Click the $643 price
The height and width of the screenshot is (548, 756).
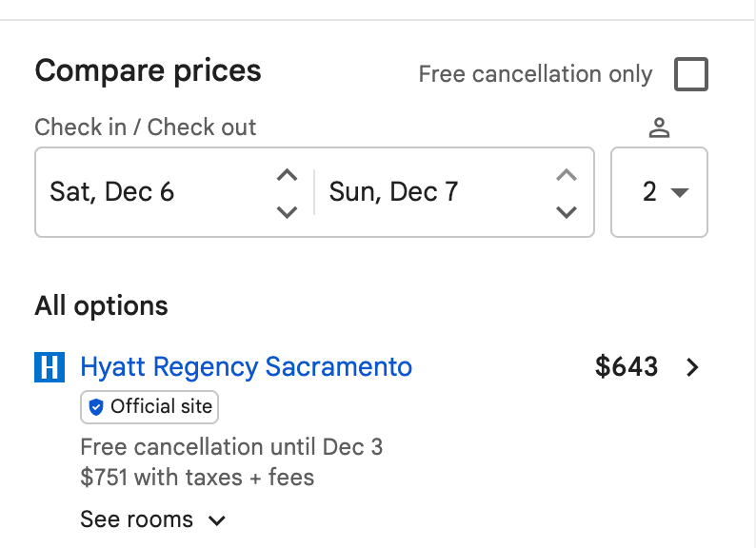(x=627, y=367)
